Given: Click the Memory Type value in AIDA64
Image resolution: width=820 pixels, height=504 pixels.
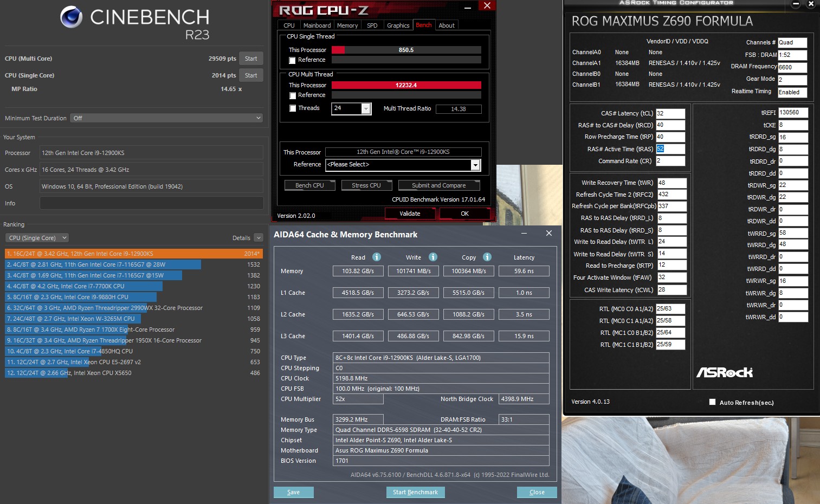Looking at the screenshot, I should click(441, 430).
